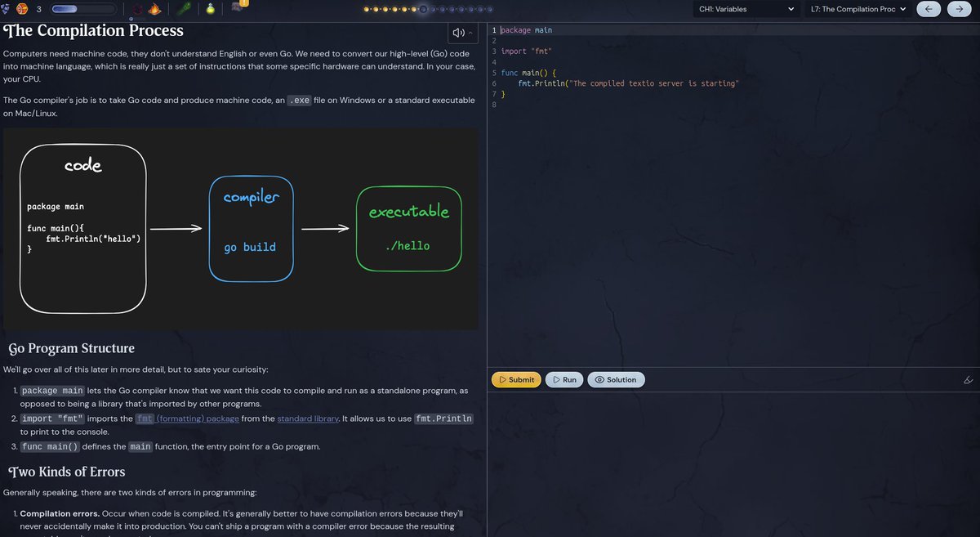980x537 pixels.
Task: Click line number 1 in editor gutter
Action: pos(495,30)
